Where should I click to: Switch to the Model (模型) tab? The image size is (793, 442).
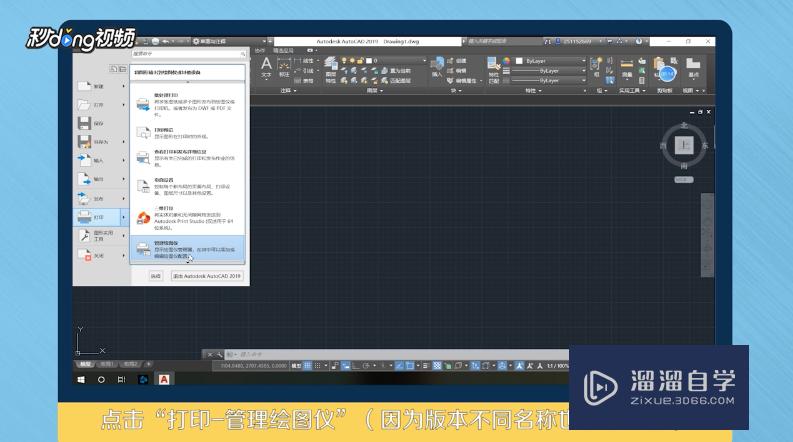pyautogui.click(x=85, y=364)
